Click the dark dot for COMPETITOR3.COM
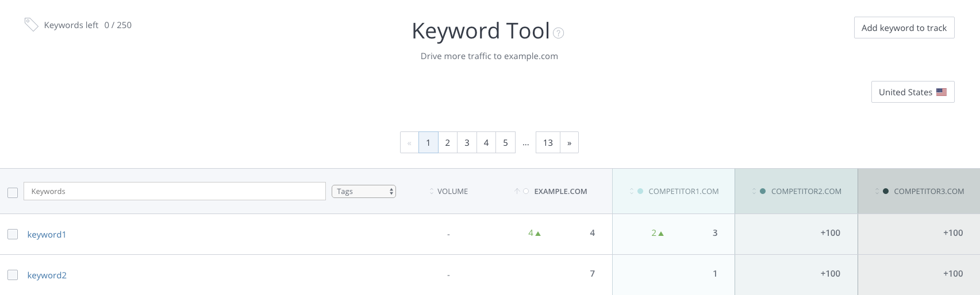 (886, 191)
